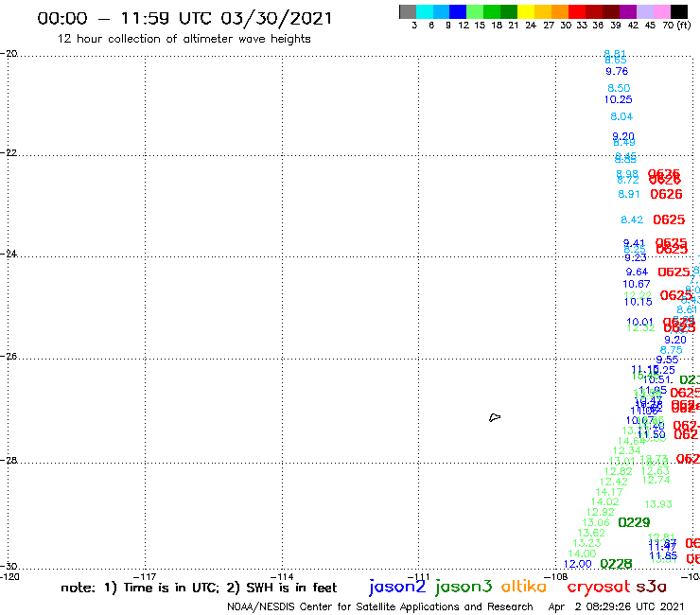Click the 13.93 wave height reading
The image size is (700, 615).
click(658, 504)
